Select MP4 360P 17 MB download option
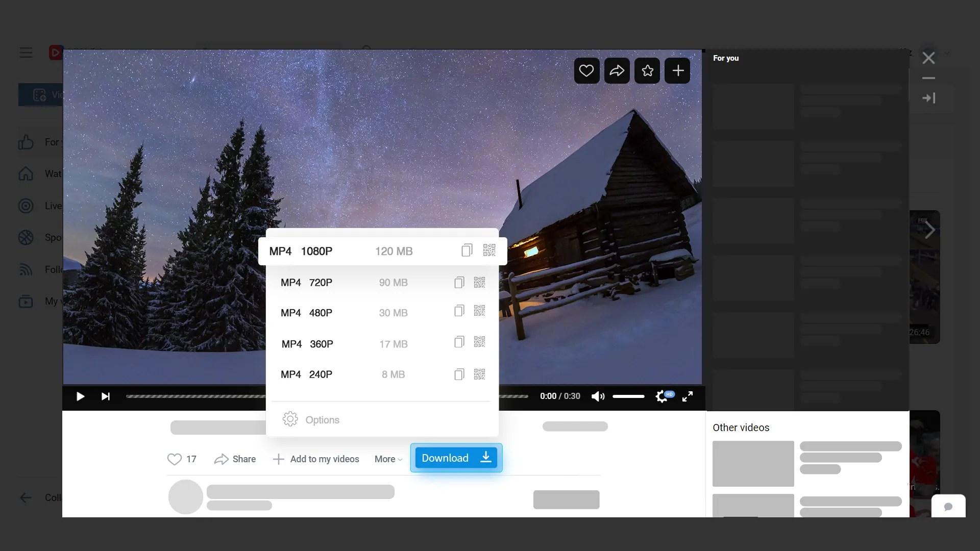This screenshot has width=980, height=551. [382, 344]
